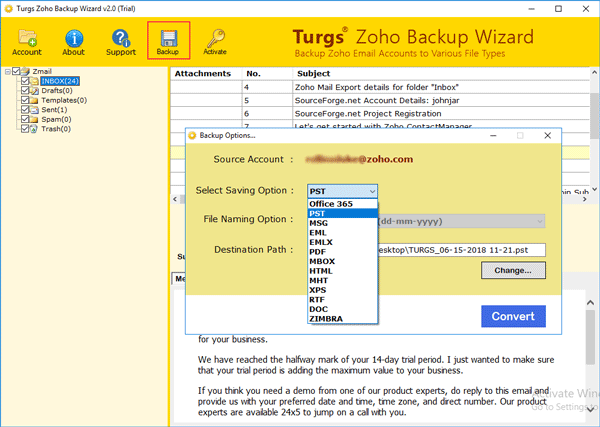Choose HTML from saving options
The width and height of the screenshot is (600, 427).
[x=342, y=271]
